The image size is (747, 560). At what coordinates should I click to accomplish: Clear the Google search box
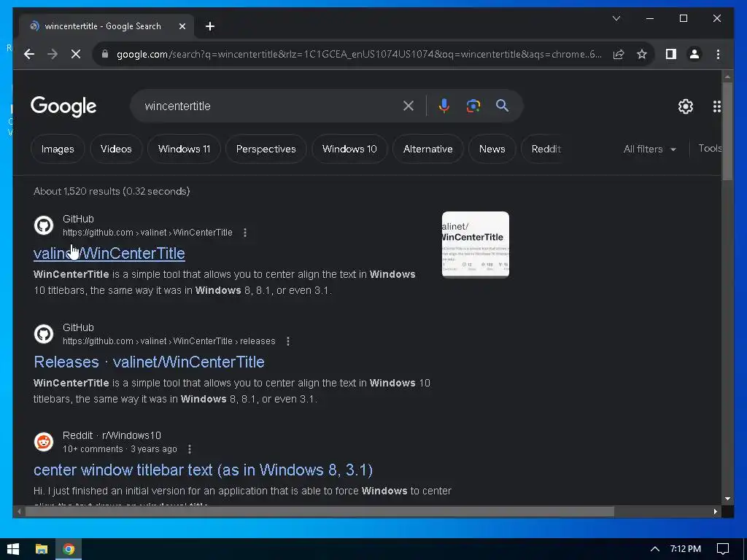point(409,106)
